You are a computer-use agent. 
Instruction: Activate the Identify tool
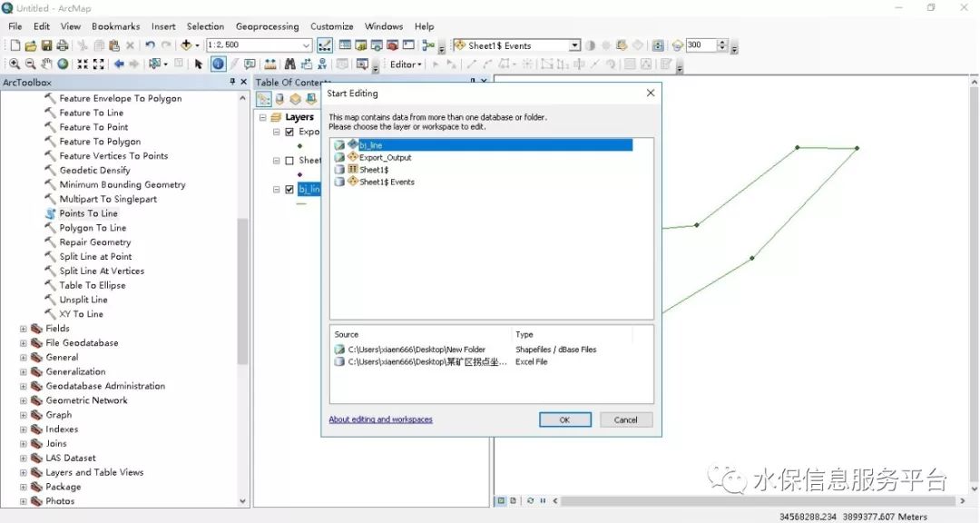click(x=218, y=64)
